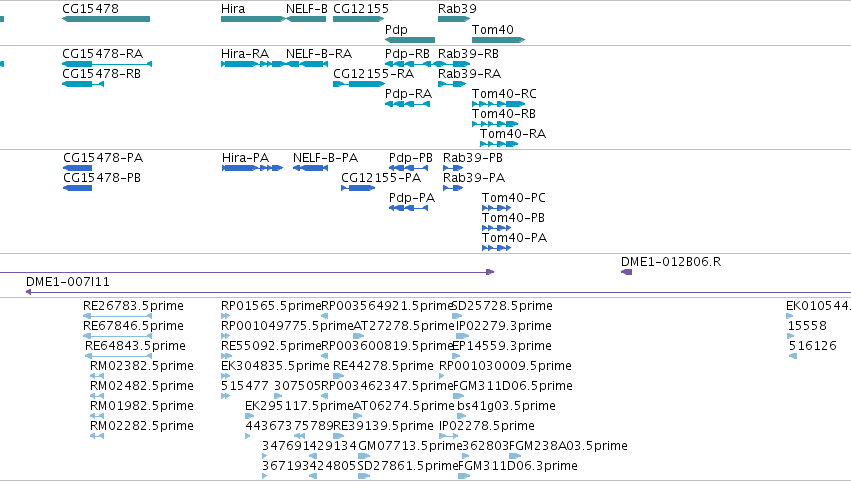Click the Rab39-RB transcript label
The width and height of the screenshot is (851, 481).
(468, 54)
